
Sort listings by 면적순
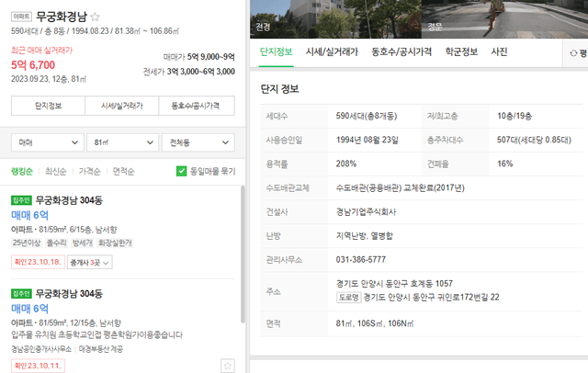pos(124,171)
